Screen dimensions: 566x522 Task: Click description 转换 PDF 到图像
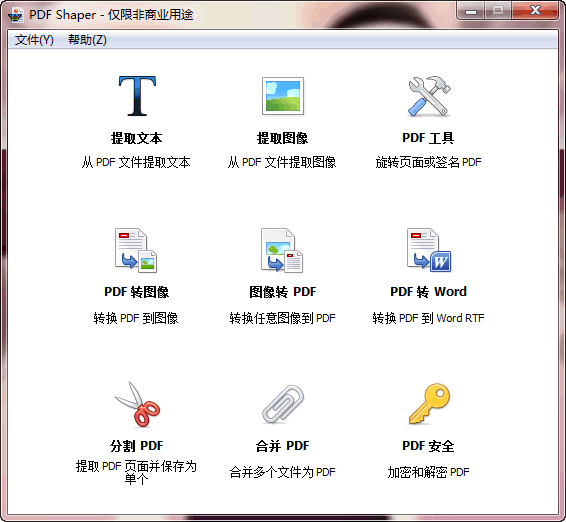click(136, 318)
